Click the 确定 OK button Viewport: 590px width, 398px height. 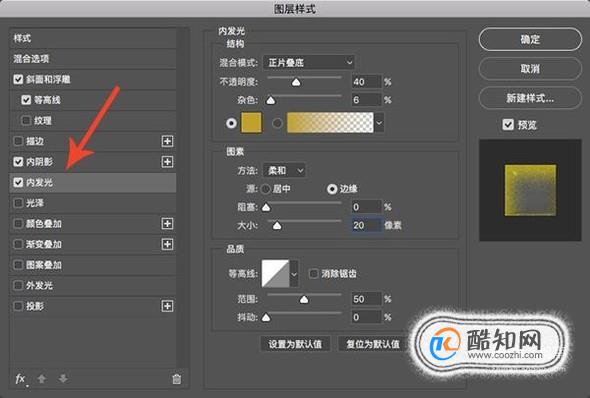[530, 39]
